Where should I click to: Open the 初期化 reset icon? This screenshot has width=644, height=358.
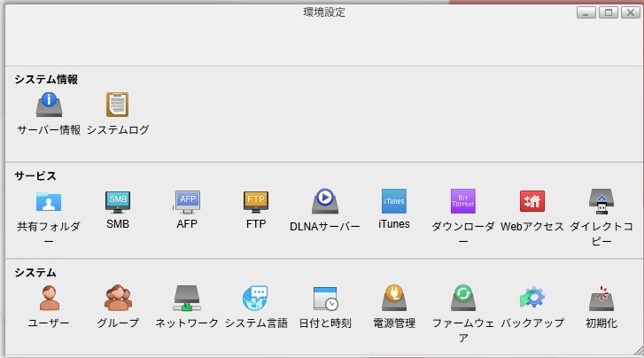pyautogui.click(x=601, y=298)
